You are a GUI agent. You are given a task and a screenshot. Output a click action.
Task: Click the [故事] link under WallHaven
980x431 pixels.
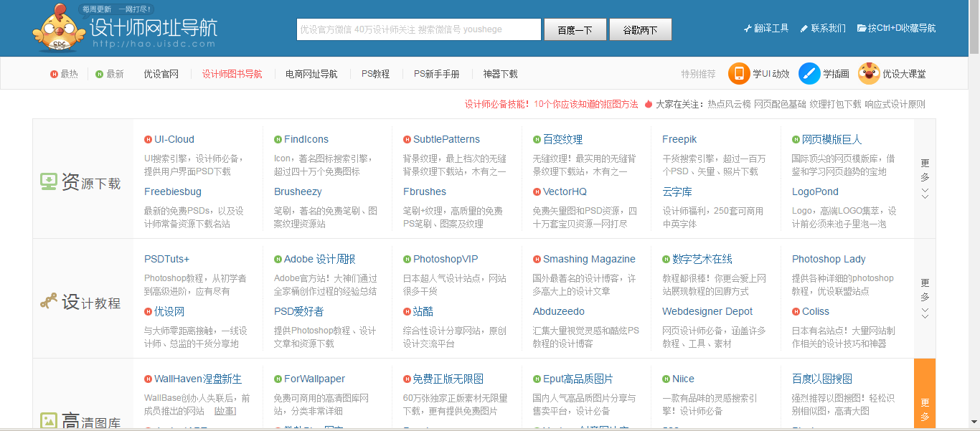[x=225, y=411]
